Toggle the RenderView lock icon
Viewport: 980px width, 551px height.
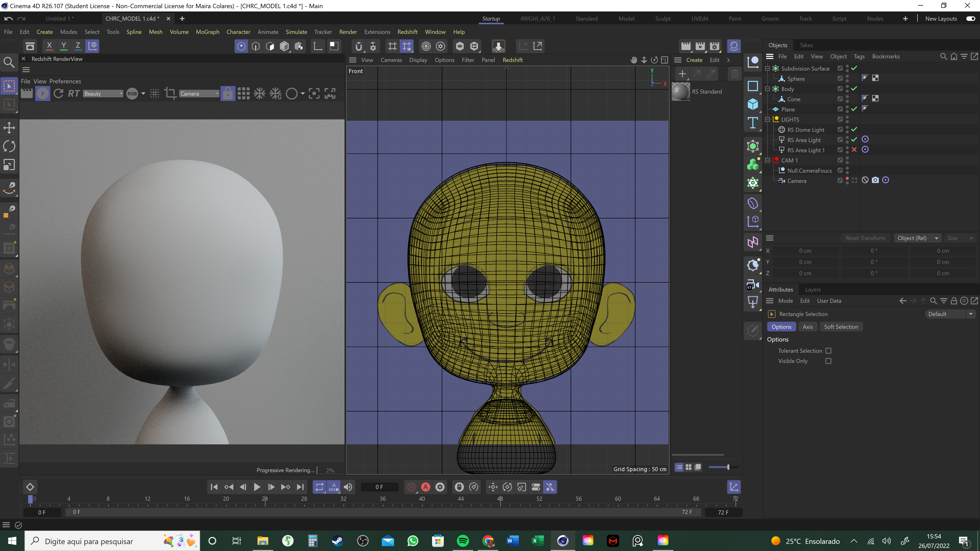click(227, 94)
